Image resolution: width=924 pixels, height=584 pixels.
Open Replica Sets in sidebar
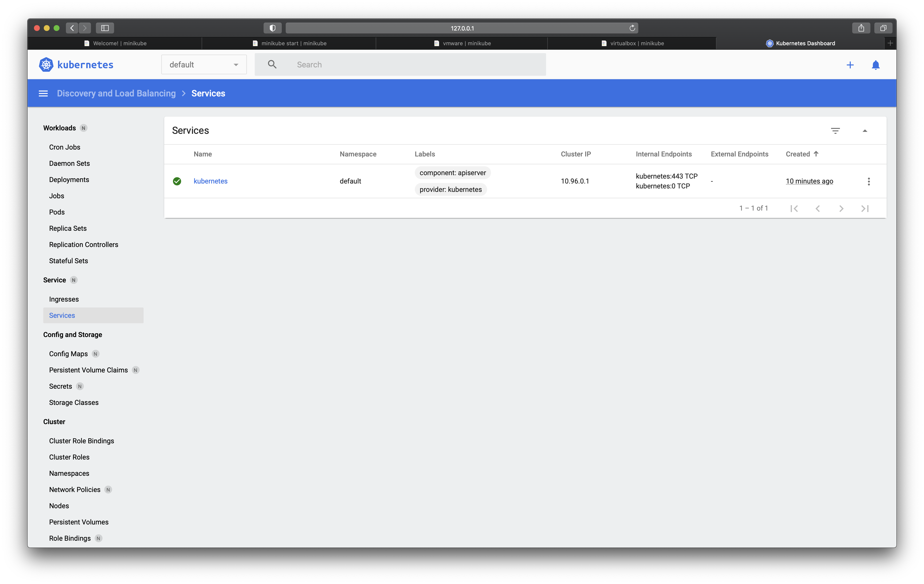68,228
